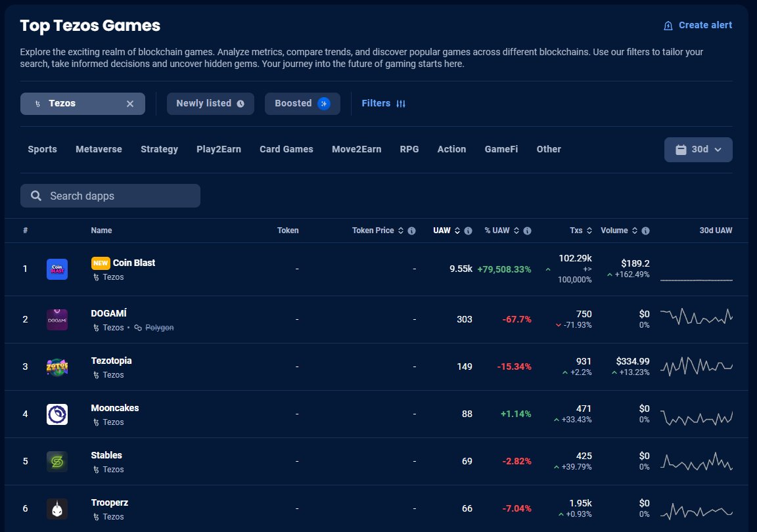Show Volume info tooltip icon
This screenshot has height=532, width=757.
pyautogui.click(x=645, y=231)
